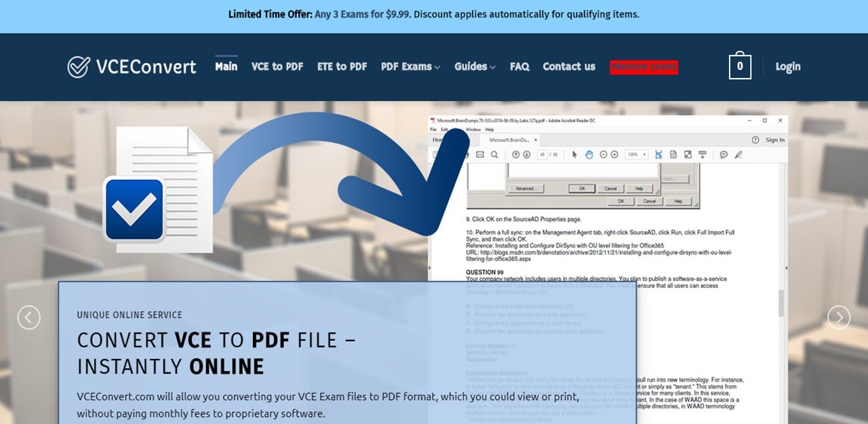Click Sign In in Acrobat window

pyautogui.click(x=775, y=140)
